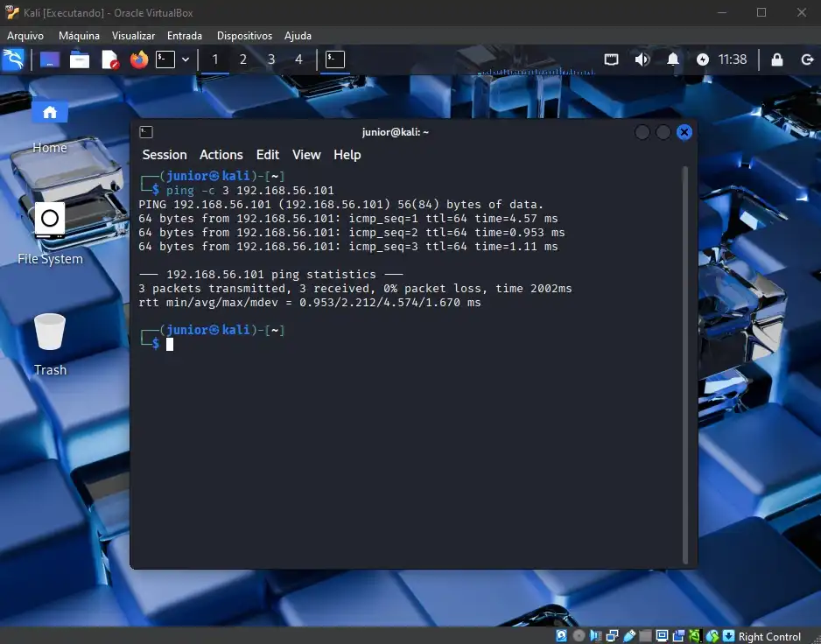Open the Kali applications menu
This screenshot has height=644, width=821.
click(x=13, y=59)
